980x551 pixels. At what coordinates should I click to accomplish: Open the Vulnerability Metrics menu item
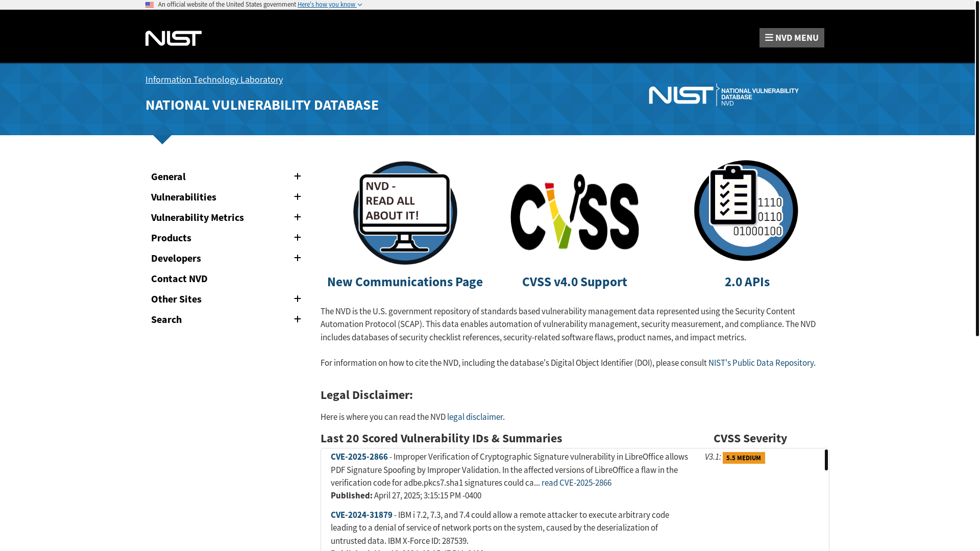198,217
